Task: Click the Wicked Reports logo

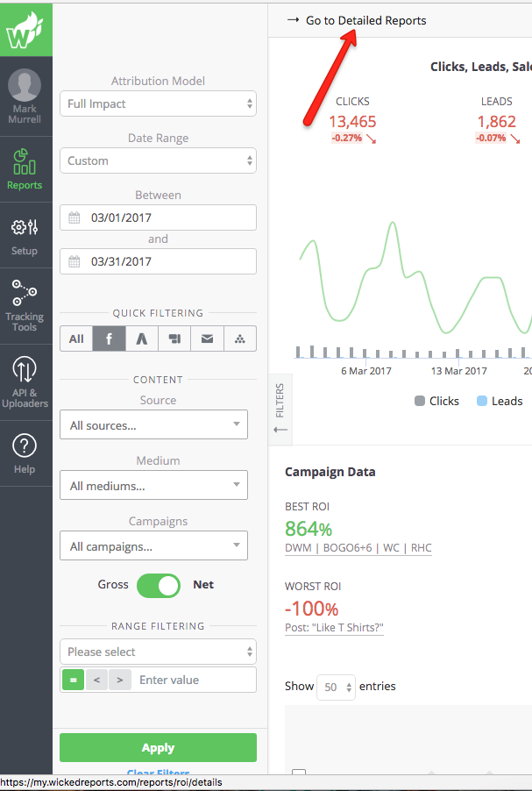Action: click(25, 30)
